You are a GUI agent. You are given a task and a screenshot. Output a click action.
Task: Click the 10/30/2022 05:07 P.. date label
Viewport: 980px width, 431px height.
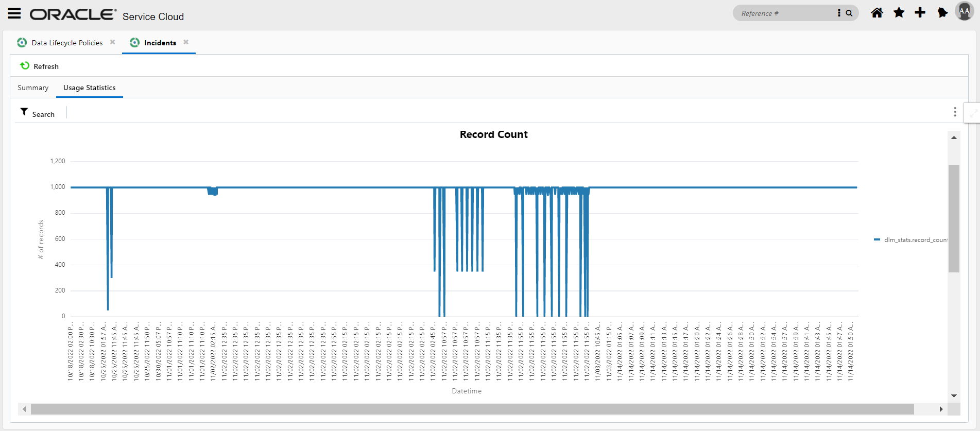point(159,352)
